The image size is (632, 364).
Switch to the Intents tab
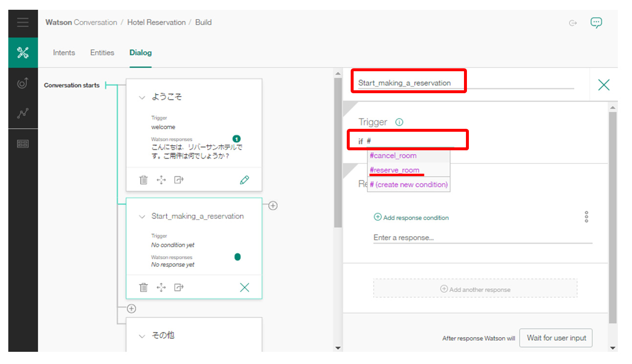coord(64,53)
